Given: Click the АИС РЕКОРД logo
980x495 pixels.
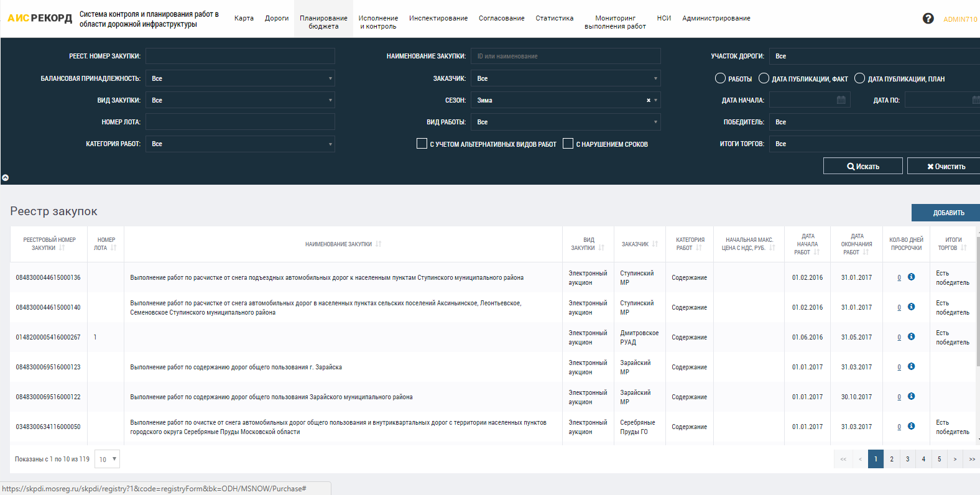Looking at the screenshot, I should tap(40, 18).
